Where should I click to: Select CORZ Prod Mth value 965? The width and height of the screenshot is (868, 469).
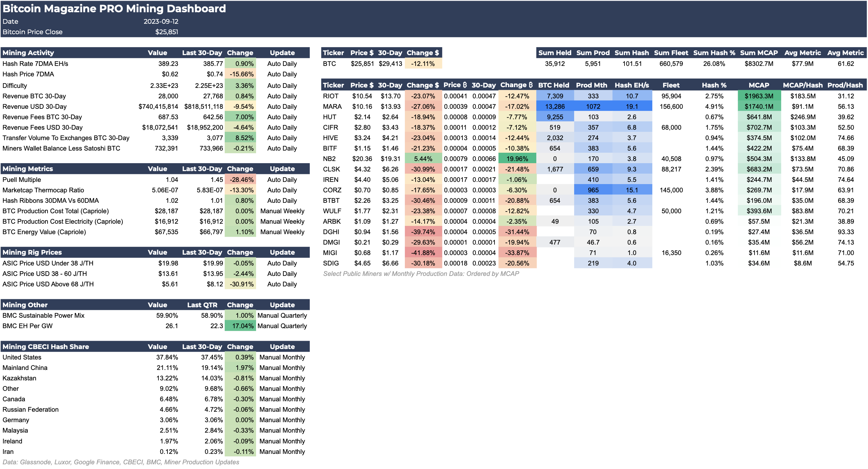point(593,190)
